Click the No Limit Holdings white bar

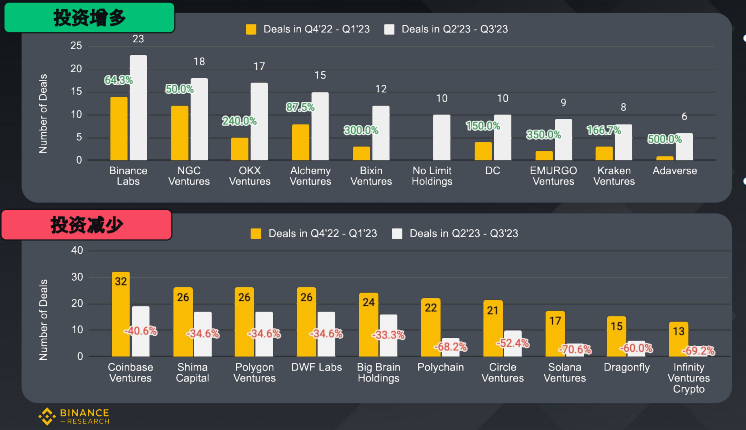442,137
